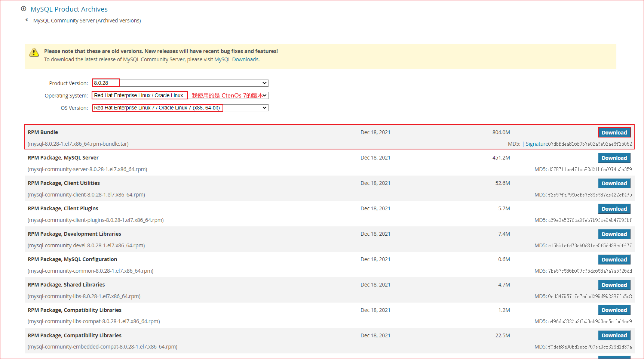Screen dimensions: 644x359
Task: Open the Product Version dropdown
Action: 180,83
